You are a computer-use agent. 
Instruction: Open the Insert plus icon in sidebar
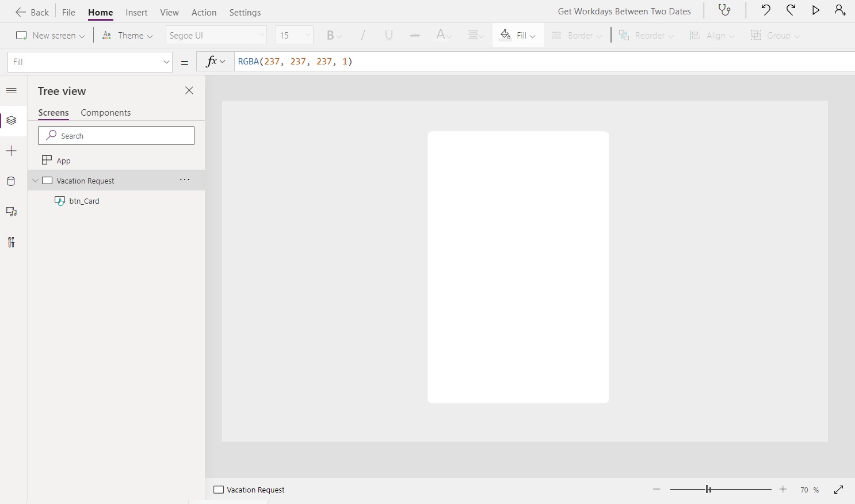click(11, 151)
